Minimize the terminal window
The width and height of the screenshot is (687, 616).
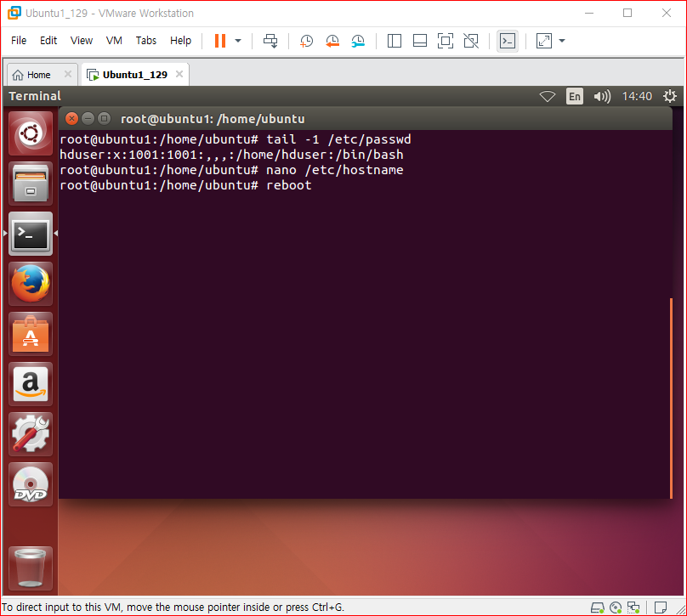tap(88, 119)
